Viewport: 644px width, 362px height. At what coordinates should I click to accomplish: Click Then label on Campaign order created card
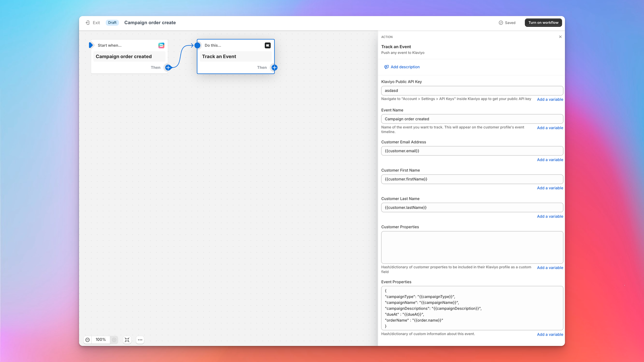tap(155, 68)
